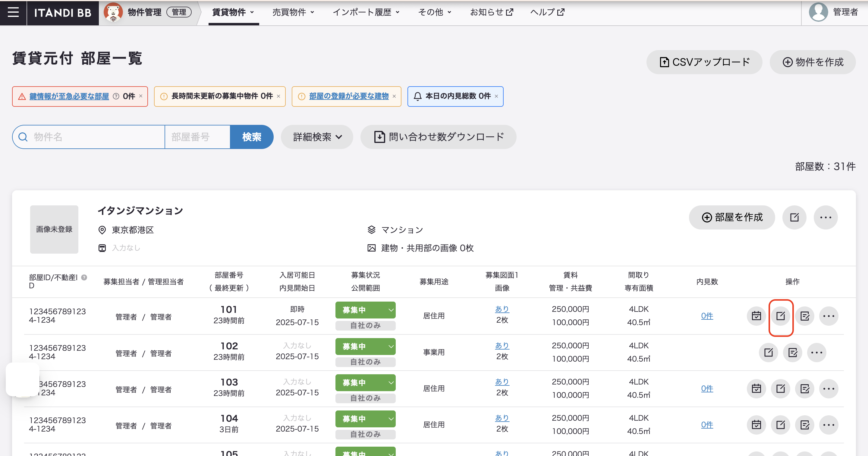Image resolution: width=868 pixels, height=456 pixels.
Task: Open the 賃貸物件 menu
Action: tap(233, 12)
